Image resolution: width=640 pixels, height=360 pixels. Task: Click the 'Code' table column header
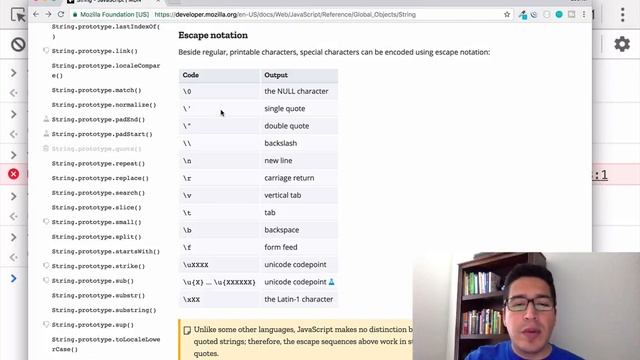tap(219, 75)
